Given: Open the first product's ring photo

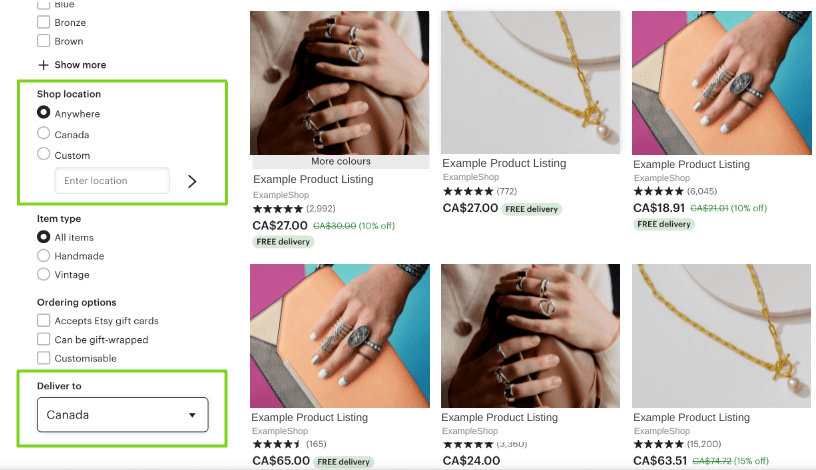Looking at the screenshot, I should 340,82.
